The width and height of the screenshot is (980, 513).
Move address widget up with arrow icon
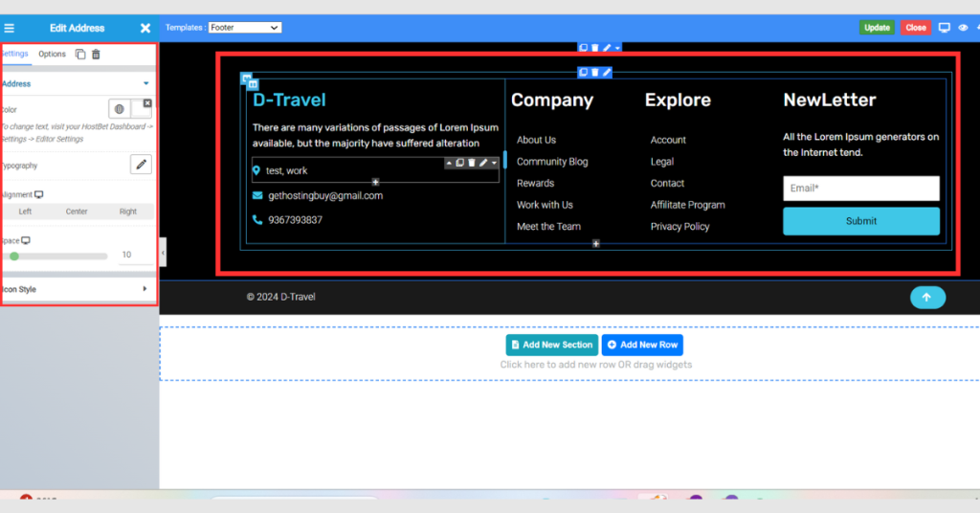[449, 163]
